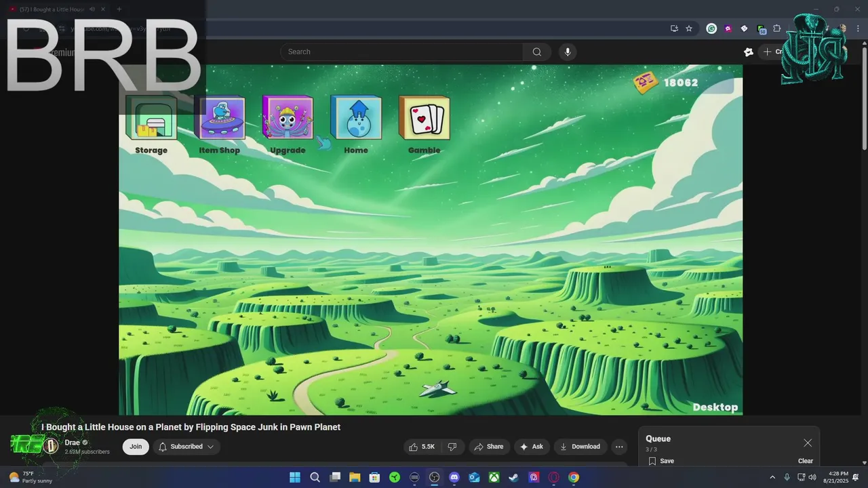Screen dimensions: 868x488
Task: Open the volume tray icon
Action: pyautogui.click(x=812, y=477)
